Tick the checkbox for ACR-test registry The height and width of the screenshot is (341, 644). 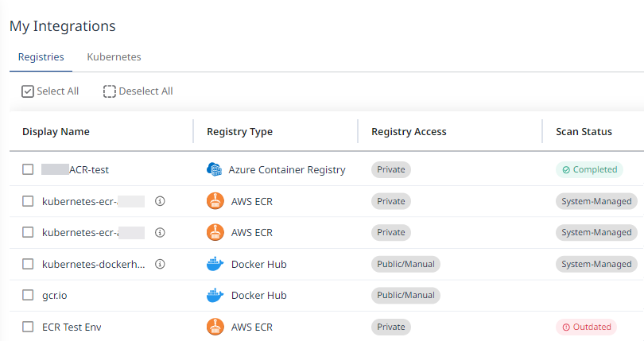pyautogui.click(x=28, y=169)
